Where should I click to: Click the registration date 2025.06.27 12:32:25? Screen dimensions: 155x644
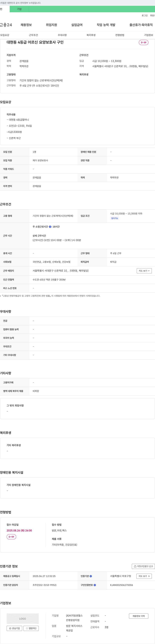click(x=44, y=576)
